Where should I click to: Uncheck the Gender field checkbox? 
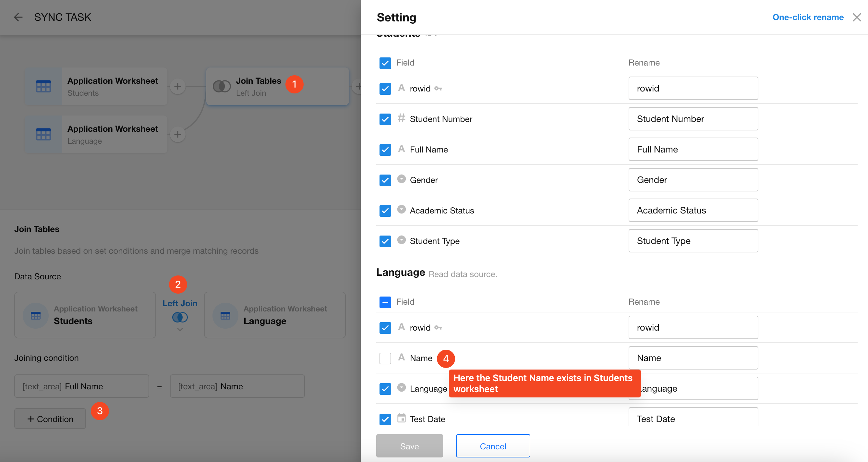coord(385,180)
